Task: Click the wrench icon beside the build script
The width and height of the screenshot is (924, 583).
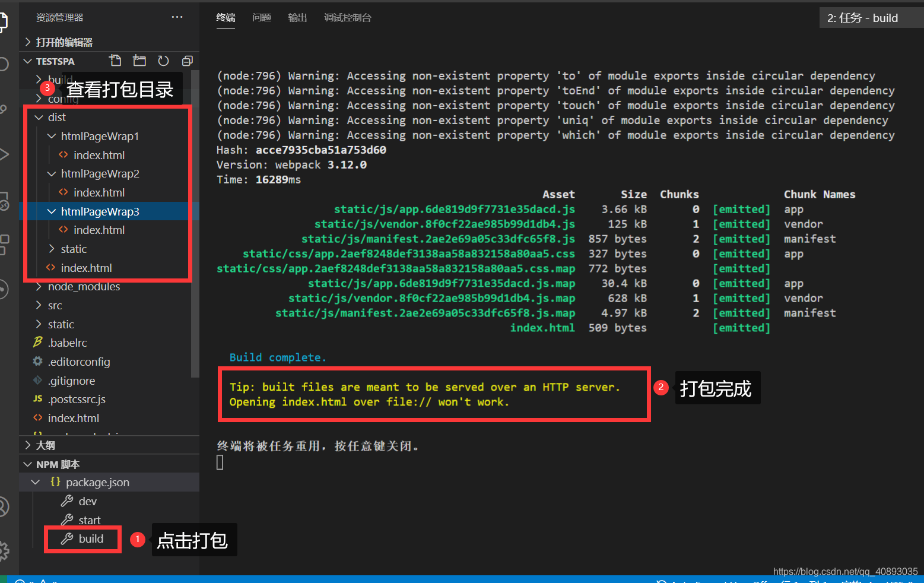Action: tap(67, 539)
